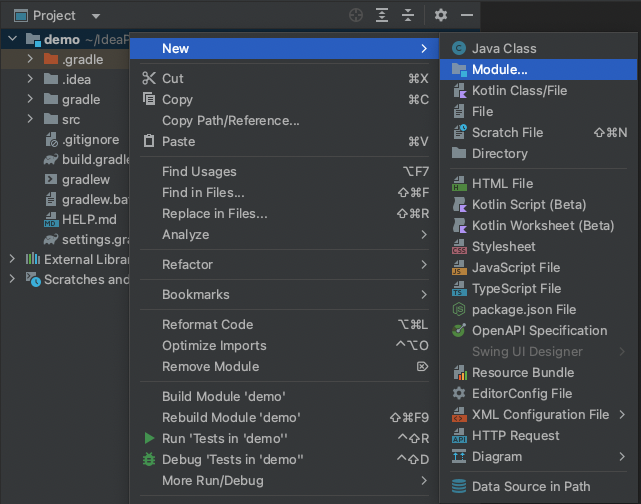
Task: Select Data Source in Path
Action: (538, 486)
